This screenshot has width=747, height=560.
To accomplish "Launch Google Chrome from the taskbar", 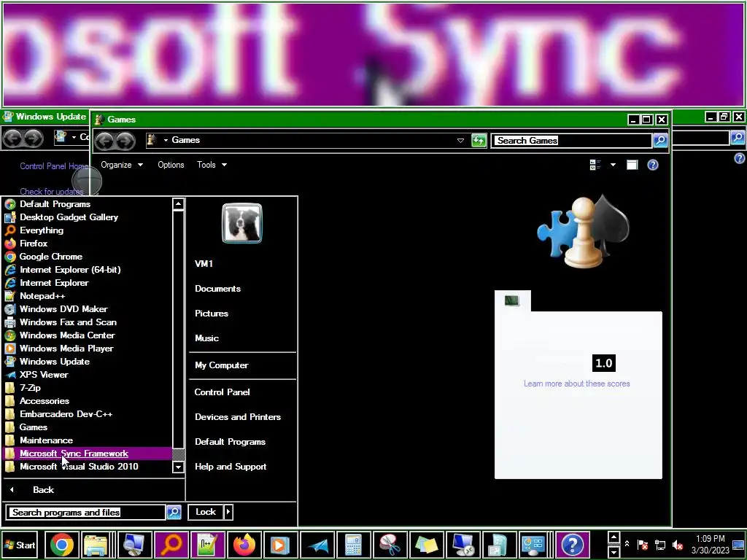I will [x=62, y=544].
